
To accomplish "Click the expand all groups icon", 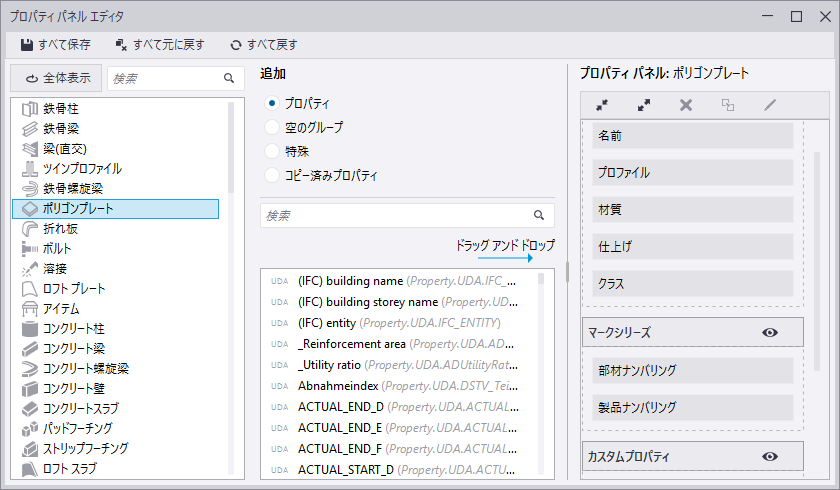I will pos(644,104).
